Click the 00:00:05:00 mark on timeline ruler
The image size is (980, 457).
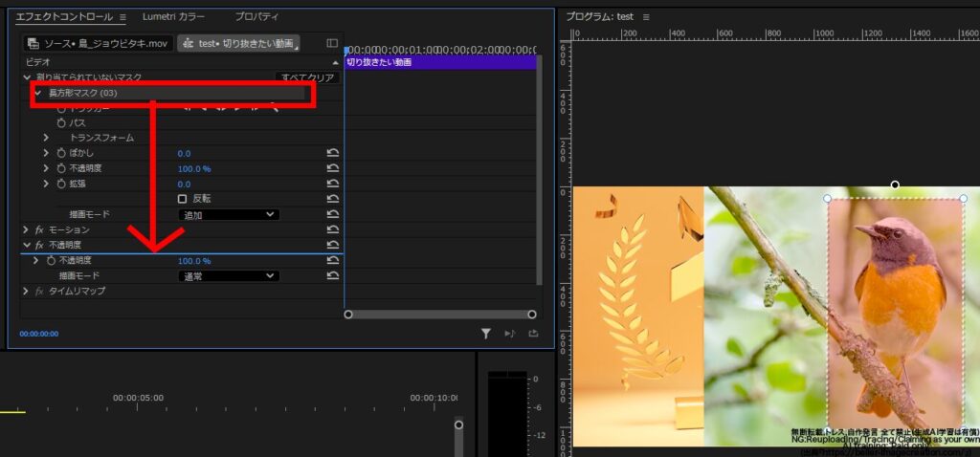(138, 398)
